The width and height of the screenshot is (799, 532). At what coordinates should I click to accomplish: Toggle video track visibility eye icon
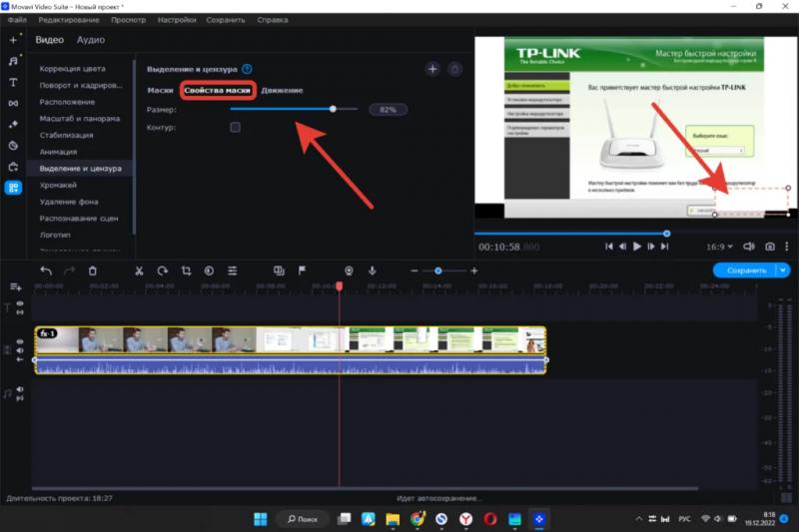(19, 341)
